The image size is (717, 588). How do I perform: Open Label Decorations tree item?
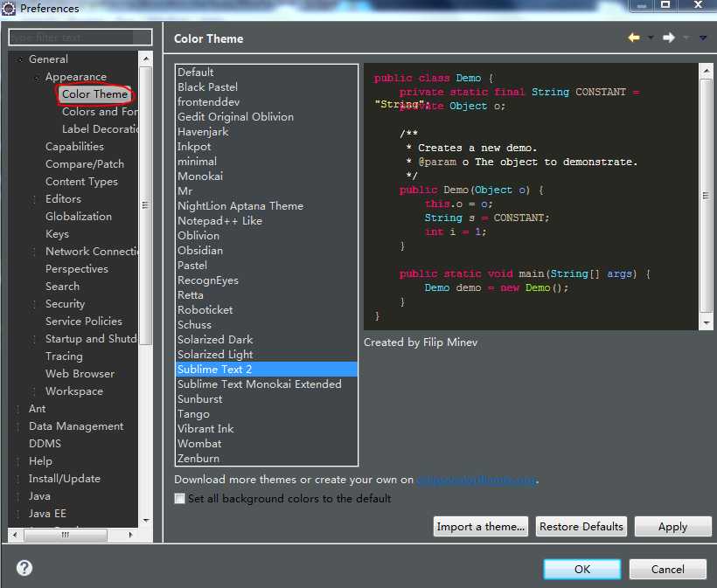pyautogui.click(x=100, y=129)
